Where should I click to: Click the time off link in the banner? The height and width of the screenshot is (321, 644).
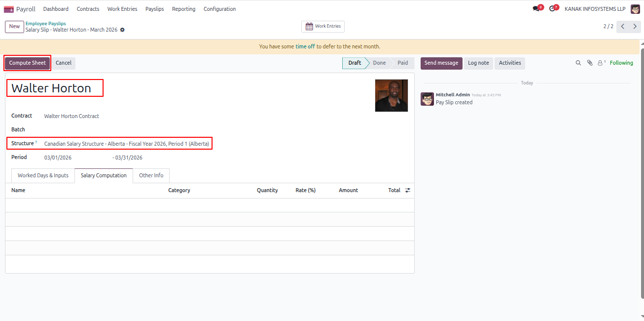pyautogui.click(x=305, y=47)
